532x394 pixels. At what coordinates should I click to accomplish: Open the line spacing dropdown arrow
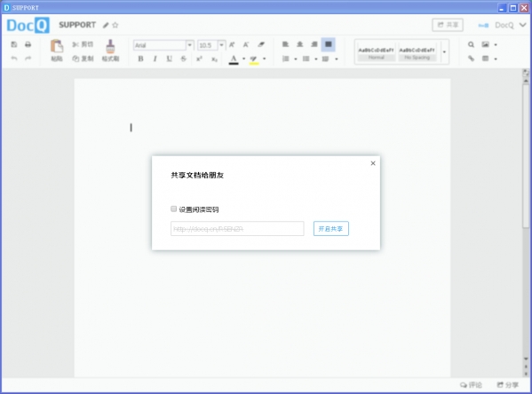tap(337, 59)
